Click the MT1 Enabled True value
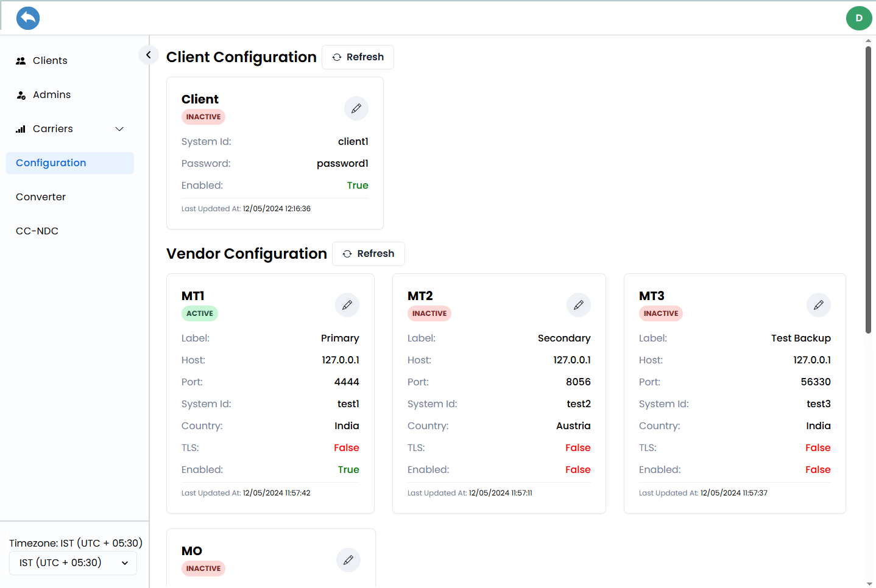The image size is (876, 588). click(x=348, y=470)
